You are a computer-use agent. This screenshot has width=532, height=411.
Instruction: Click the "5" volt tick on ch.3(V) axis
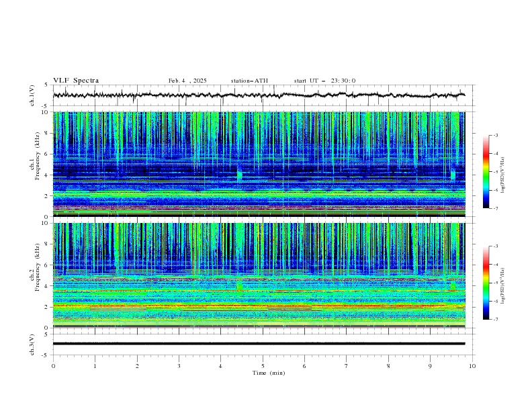[x=46, y=334]
